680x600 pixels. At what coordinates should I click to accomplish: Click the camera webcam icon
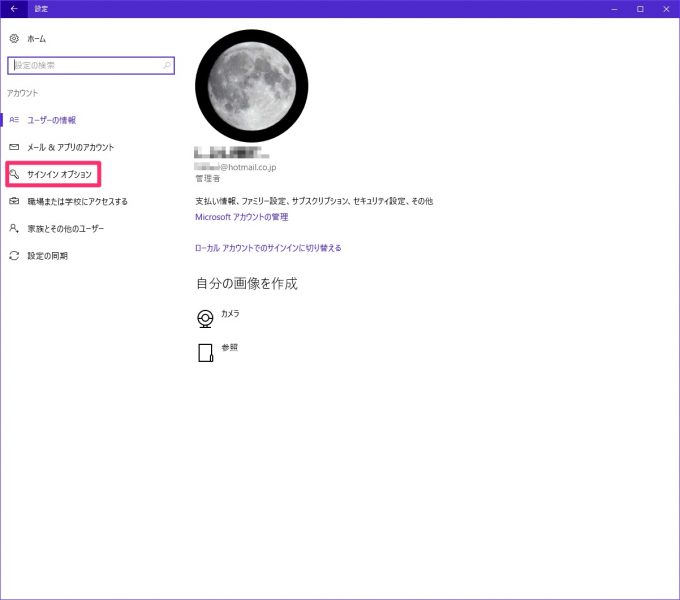(x=205, y=319)
